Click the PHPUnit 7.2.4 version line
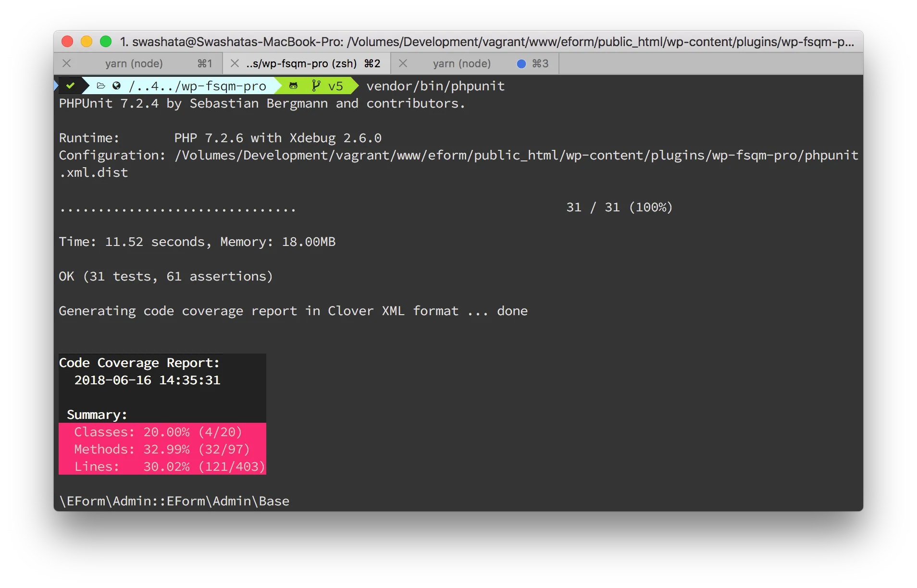Viewport: 917px width, 588px height. click(x=262, y=104)
